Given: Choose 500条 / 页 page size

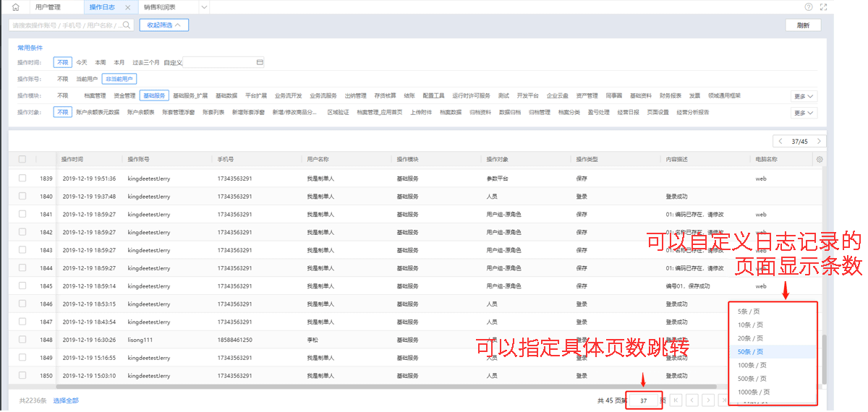Looking at the screenshot, I should pos(773,378).
